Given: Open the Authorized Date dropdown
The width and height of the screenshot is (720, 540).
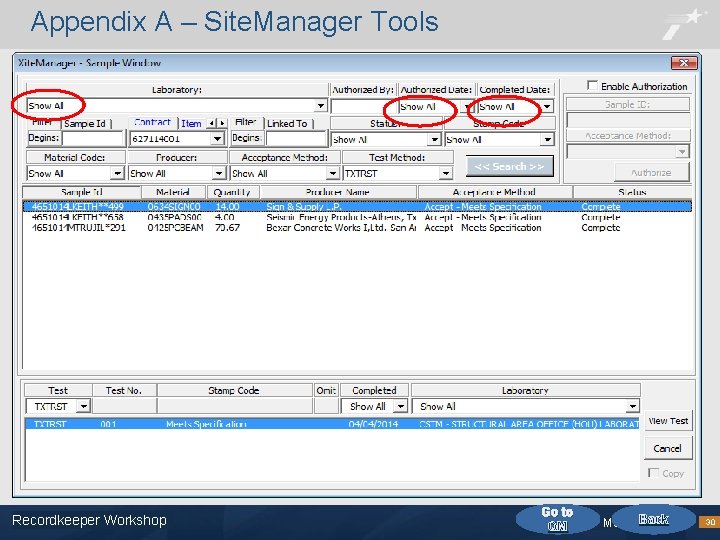Looking at the screenshot, I should (x=467, y=107).
